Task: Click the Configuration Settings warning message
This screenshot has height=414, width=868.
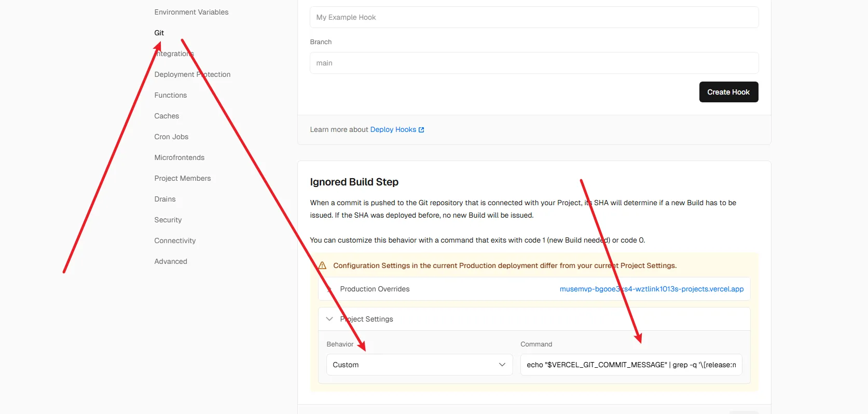Action: tap(505, 265)
